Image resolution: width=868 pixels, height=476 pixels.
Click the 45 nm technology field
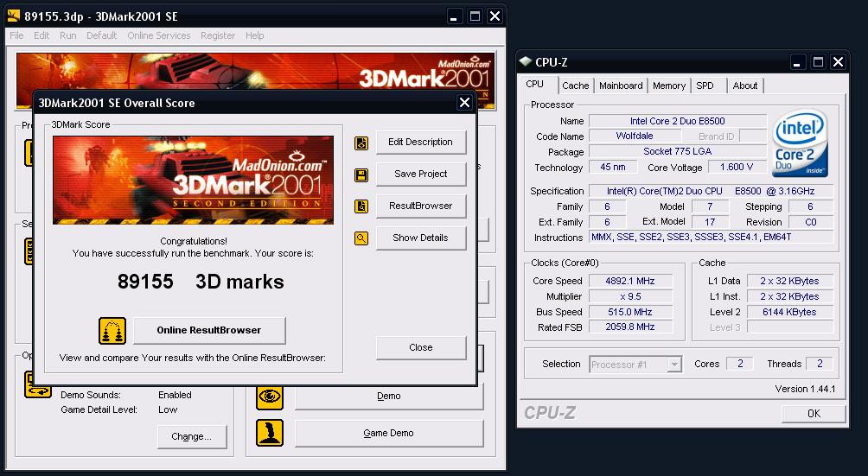pyautogui.click(x=613, y=167)
